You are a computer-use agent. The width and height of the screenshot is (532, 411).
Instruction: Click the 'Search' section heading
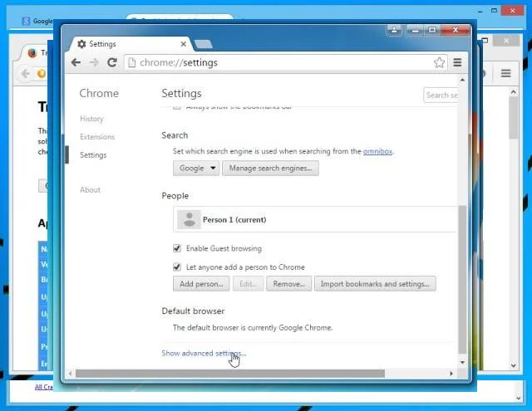(x=175, y=135)
